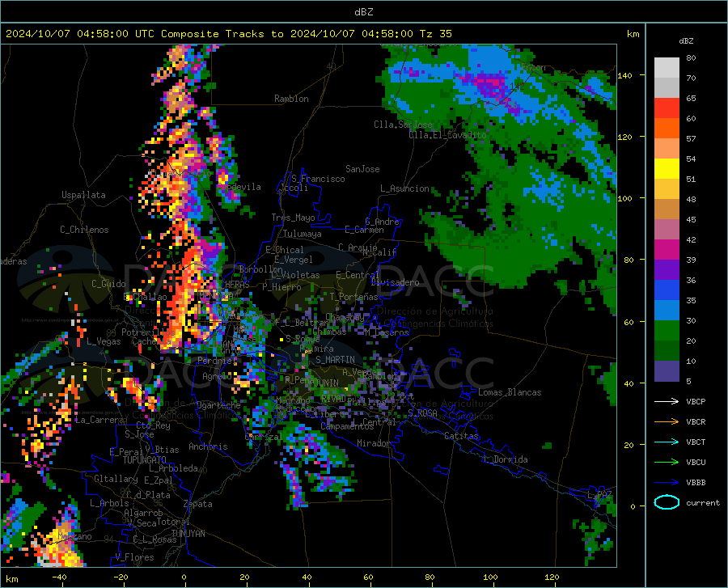Screen dimensions: 728x588
Task: Click the 'Catitas' map label
Action: pyautogui.click(x=461, y=436)
